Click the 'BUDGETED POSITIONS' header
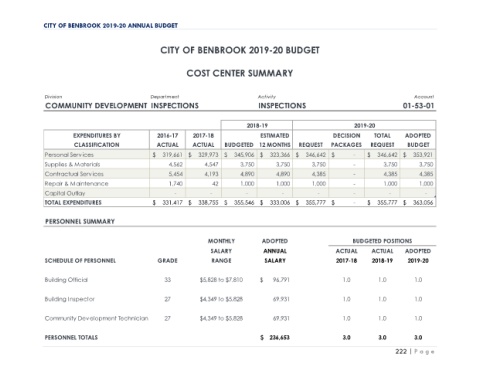Image resolution: width=480 pixels, height=371 pixels. 382,241
